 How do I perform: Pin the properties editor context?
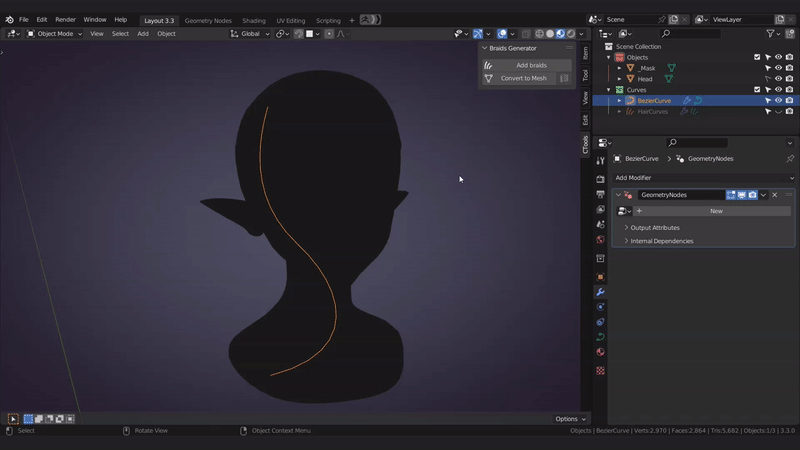tap(789, 158)
